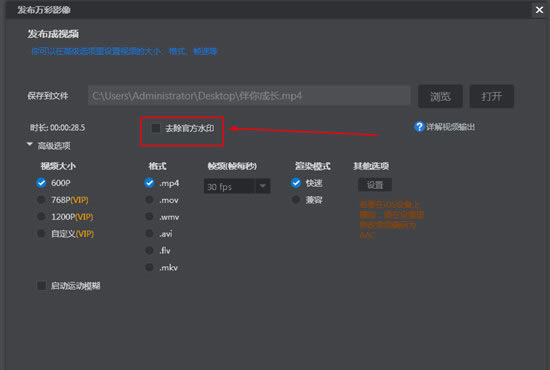Select the 600P video size
Screen dimensions: 550x370
coord(41,183)
